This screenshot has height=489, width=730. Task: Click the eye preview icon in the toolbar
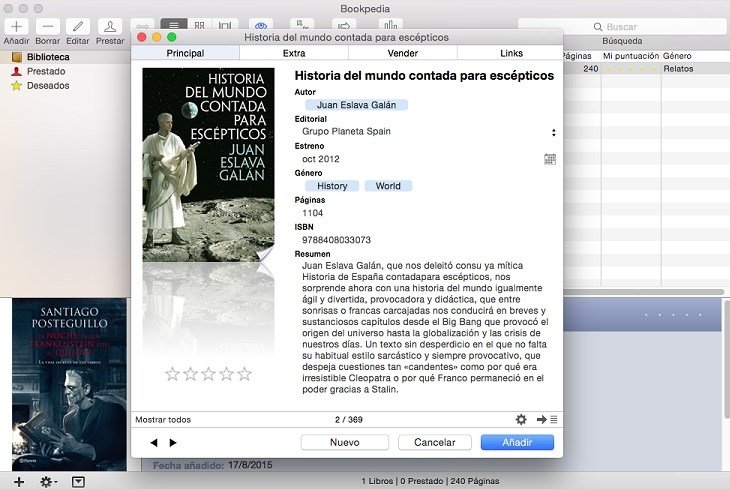[x=261, y=25]
